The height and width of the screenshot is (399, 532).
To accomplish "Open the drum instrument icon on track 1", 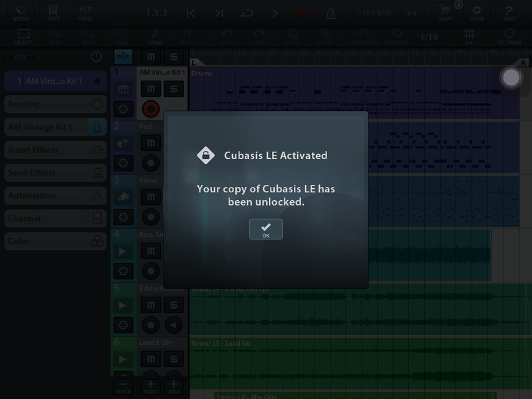I will click(123, 89).
